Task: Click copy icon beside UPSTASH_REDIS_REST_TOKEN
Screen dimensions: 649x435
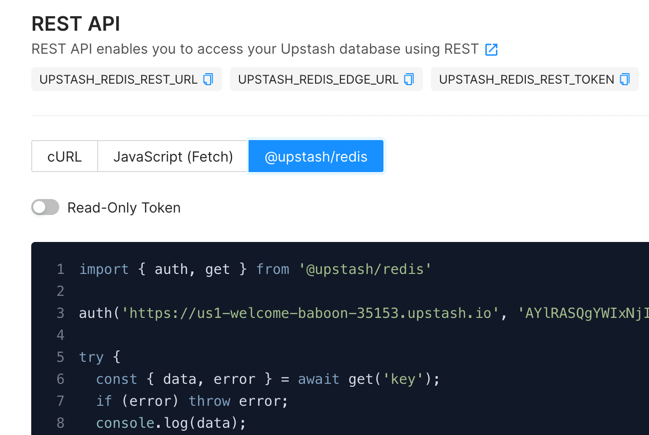Action: (x=625, y=79)
